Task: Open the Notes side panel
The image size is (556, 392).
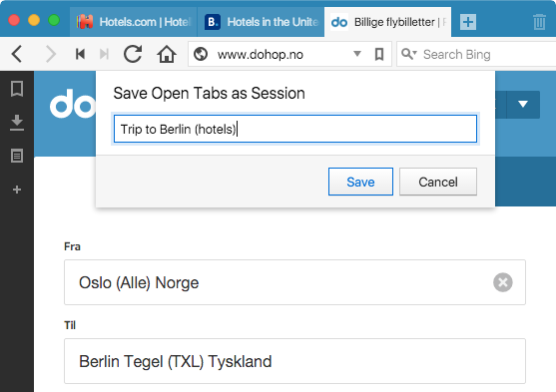Action: 17,156
